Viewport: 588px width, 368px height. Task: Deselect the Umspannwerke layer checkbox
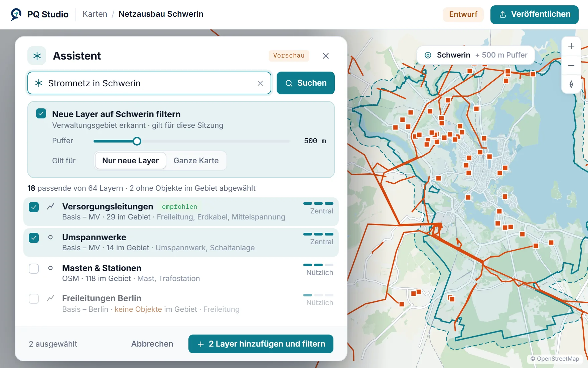click(34, 238)
